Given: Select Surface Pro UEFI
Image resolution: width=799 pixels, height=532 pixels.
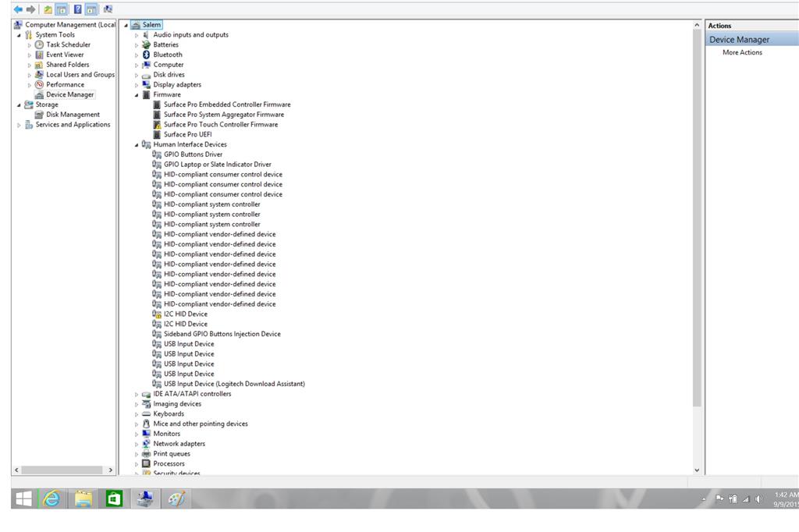Looking at the screenshot, I should click(x=187, y=134).
